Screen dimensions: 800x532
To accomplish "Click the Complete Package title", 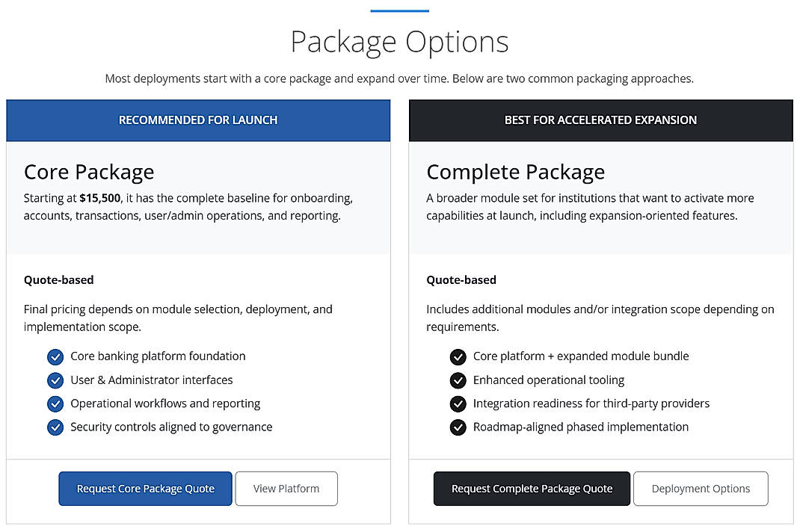I will pos(515,172).
